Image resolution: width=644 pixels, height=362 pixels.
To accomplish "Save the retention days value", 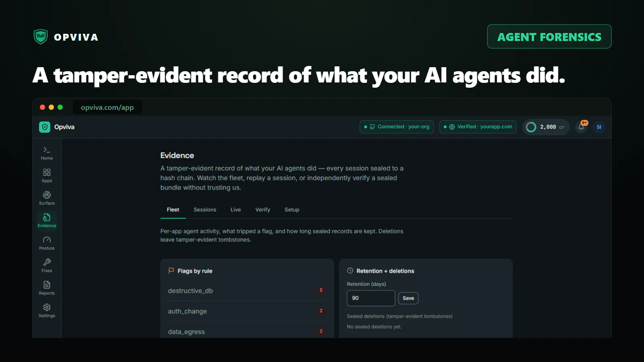I will (x=408, y=298).
